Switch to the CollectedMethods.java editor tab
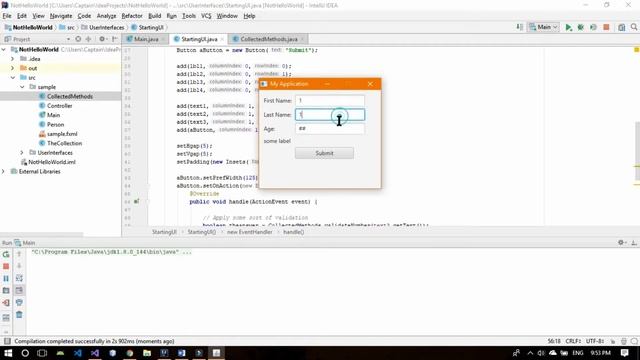This screenshot has height=360, width=640. 269,39
